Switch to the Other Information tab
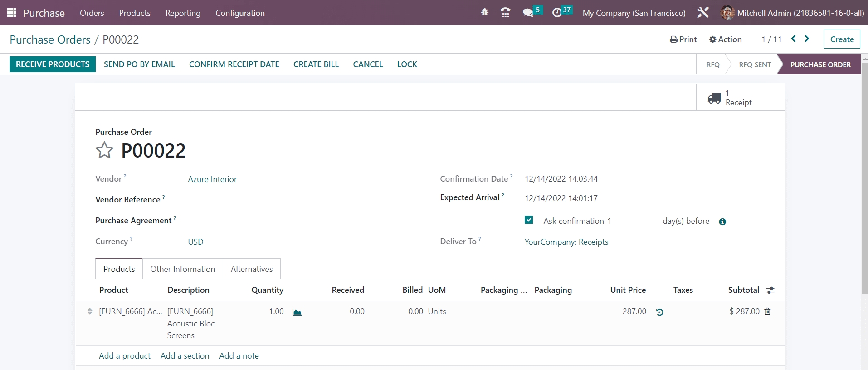Viewport: 868px width, 370px height. pos(182,269)
